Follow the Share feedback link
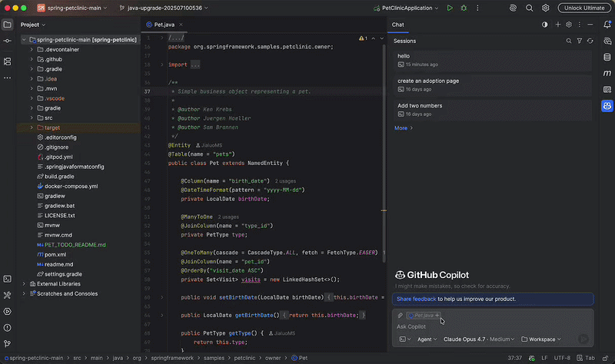Viewport: 615px width, 364px height. [416, 299]
